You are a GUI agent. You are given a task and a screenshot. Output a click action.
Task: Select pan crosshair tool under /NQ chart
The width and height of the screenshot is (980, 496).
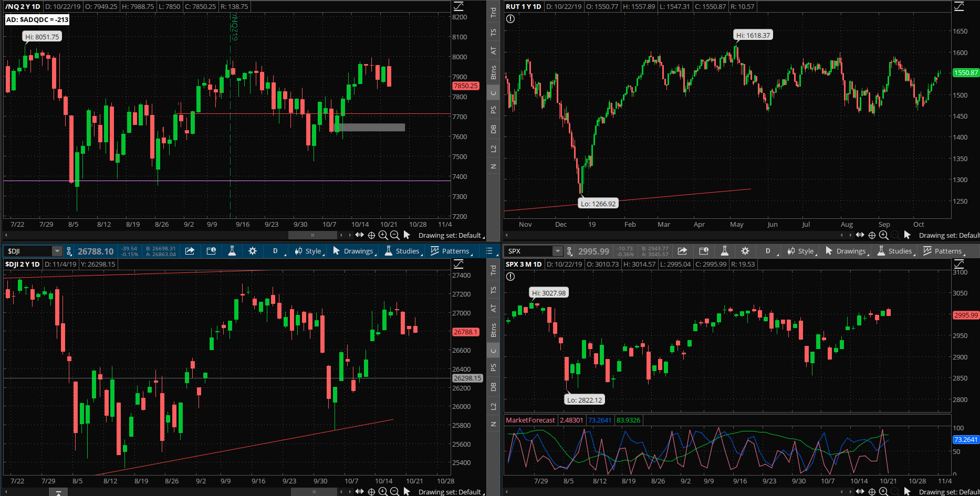[371, 235]
